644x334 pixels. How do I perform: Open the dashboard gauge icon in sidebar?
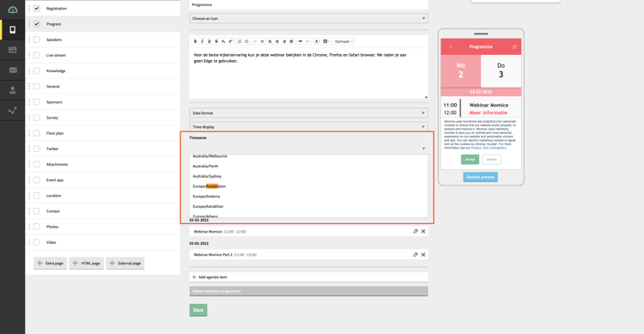click(x=12, y=9)
